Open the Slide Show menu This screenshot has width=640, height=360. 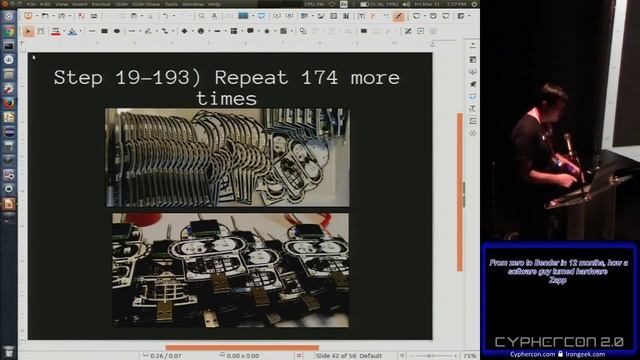146,4
